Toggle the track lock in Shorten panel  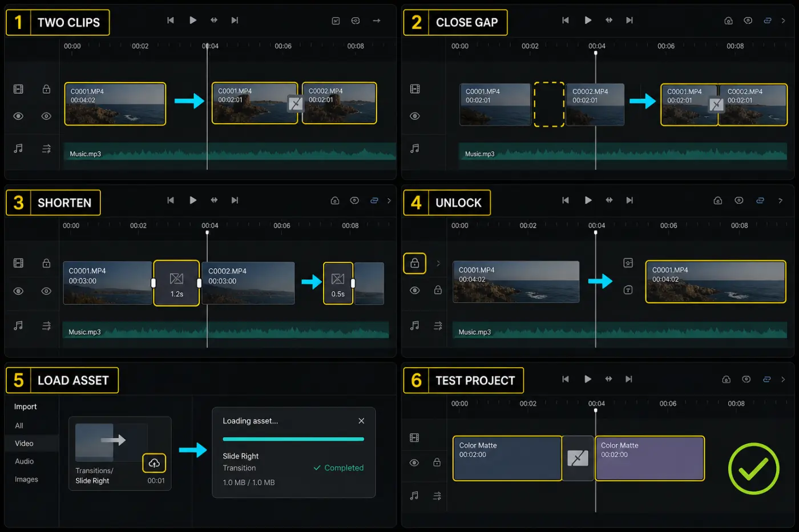tap(46, 263)
